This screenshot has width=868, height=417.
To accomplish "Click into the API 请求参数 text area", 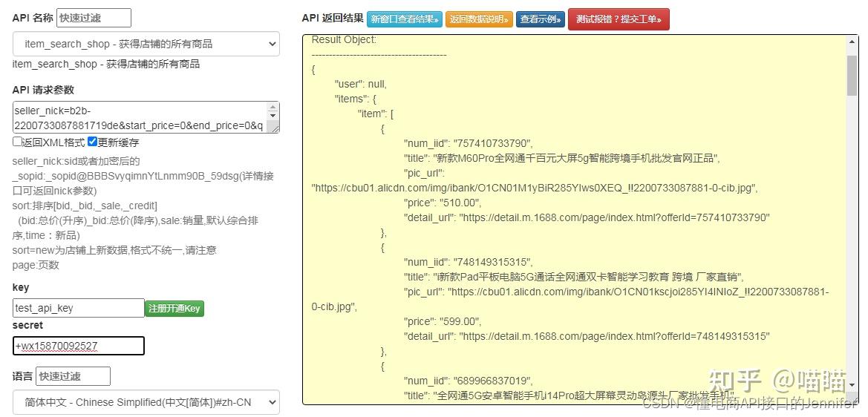I will (140, 117).
